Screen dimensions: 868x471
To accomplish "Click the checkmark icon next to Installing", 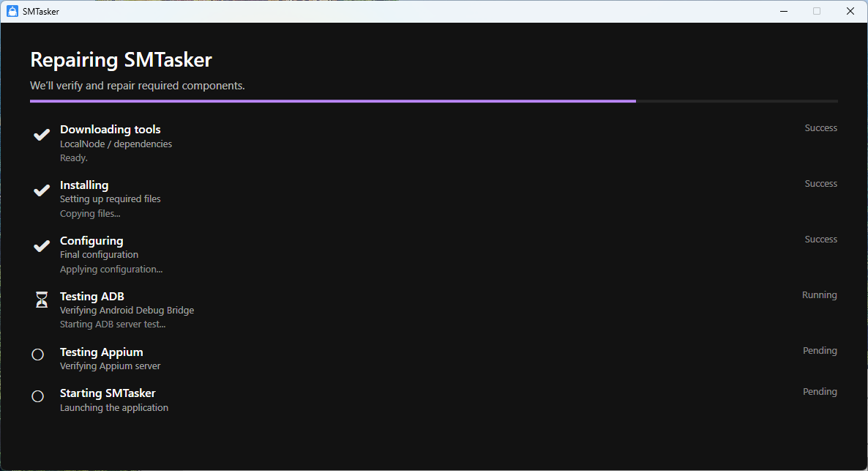I will pos(42,190).
